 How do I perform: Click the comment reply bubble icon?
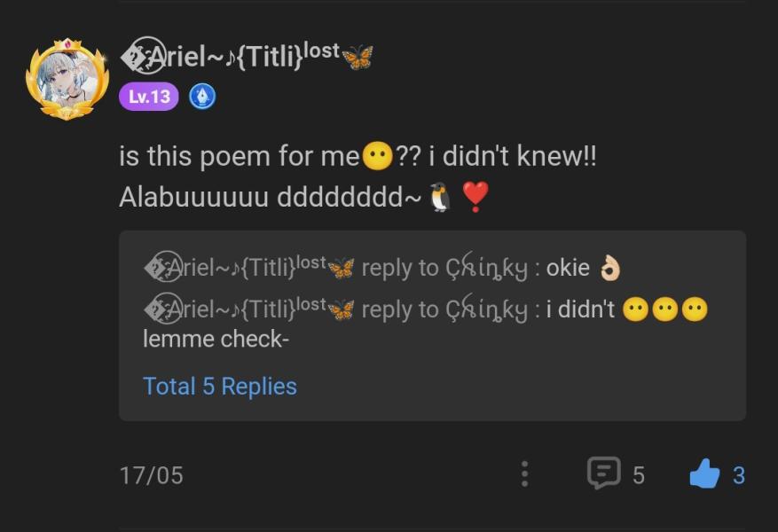coord(603,473)
